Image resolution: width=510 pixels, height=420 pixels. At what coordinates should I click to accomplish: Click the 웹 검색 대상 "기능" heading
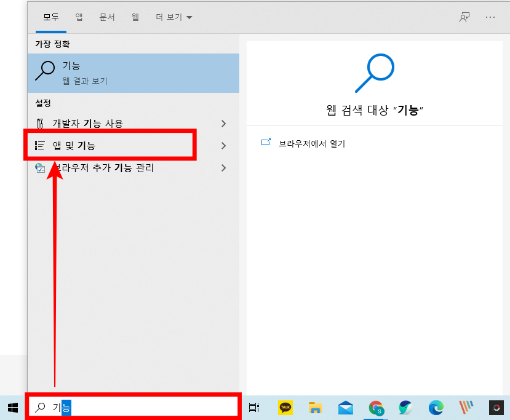click(x=375, y=110)
